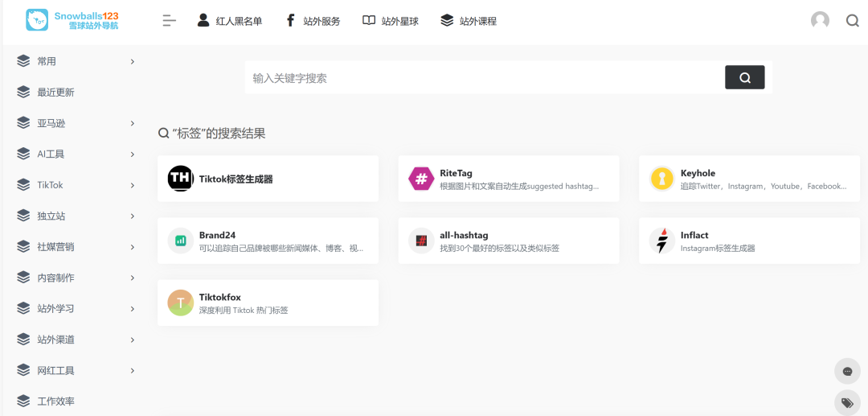Open the Inflact title link
868x416 pixels.
[694, 236]
